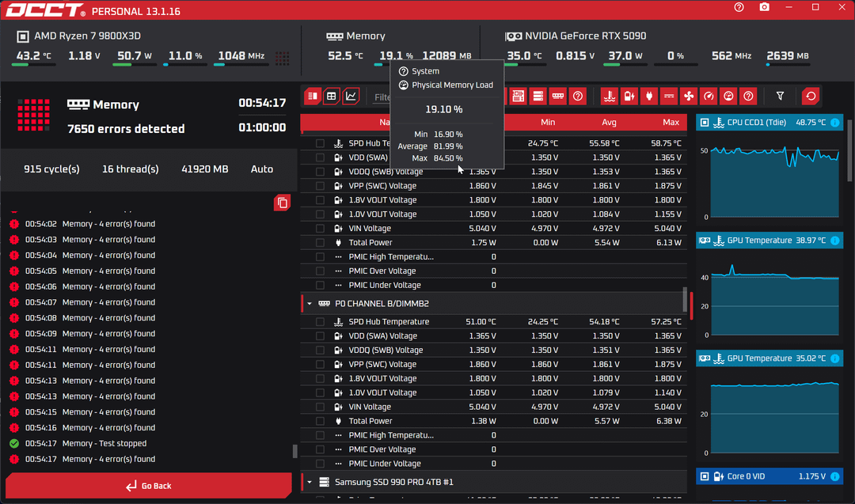Click the AMD Ryzen 7 9800X3D chip icon
The height and width of the screenshot is (504, 855).
point(23,36)
